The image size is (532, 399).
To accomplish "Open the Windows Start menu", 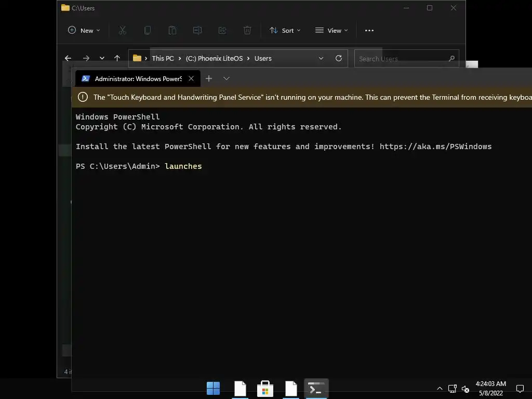I will click(x=214, y=388).
